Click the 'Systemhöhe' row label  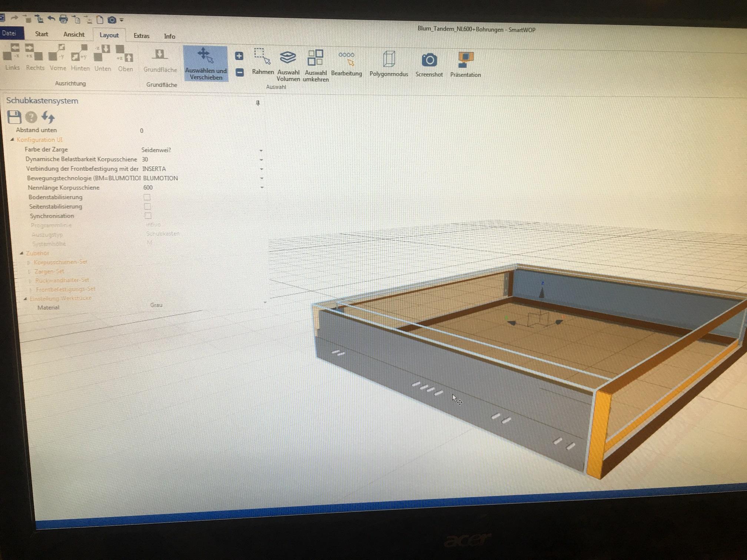[x=49, y=244]
